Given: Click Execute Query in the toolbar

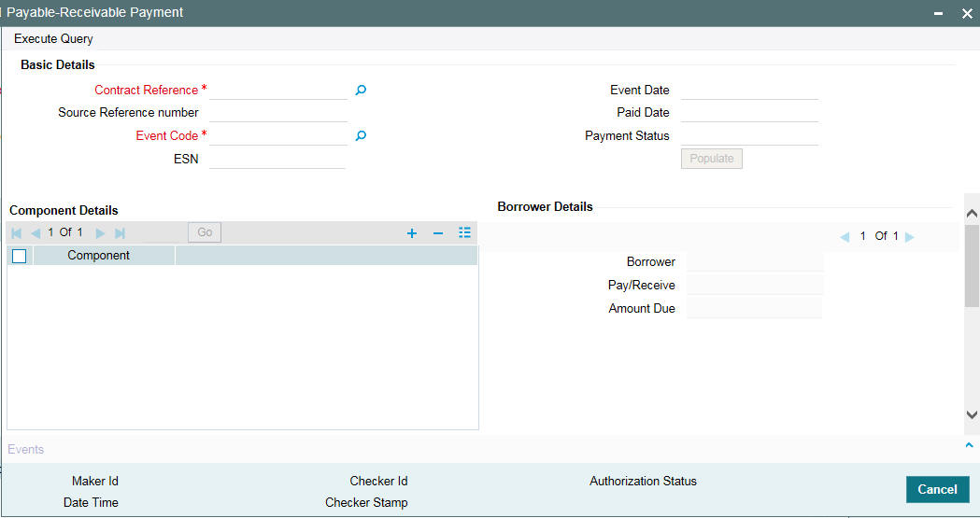Looking at the screenshot, I should point(54,38).
